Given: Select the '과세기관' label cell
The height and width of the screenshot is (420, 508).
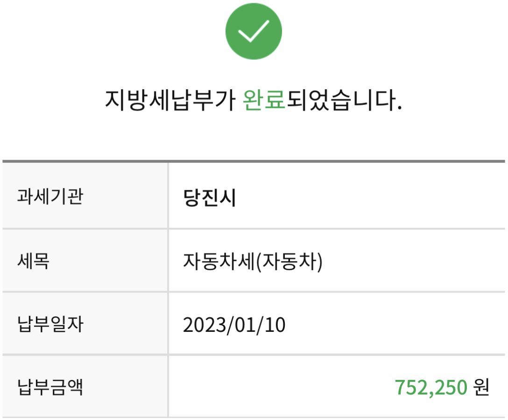Looking at the screenshot, I should click(50, 197).
